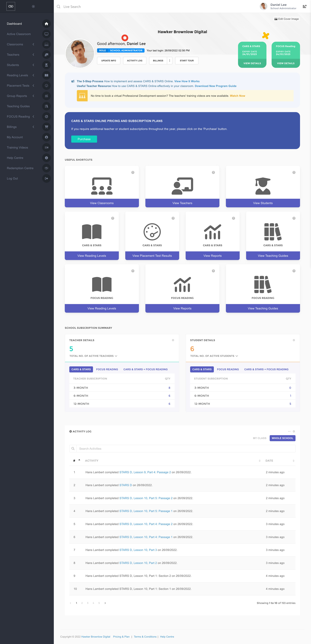Screen dimensions: 311x644
Task: Expand the Teachers sidebar submenu
Action: tap(33, 54)
